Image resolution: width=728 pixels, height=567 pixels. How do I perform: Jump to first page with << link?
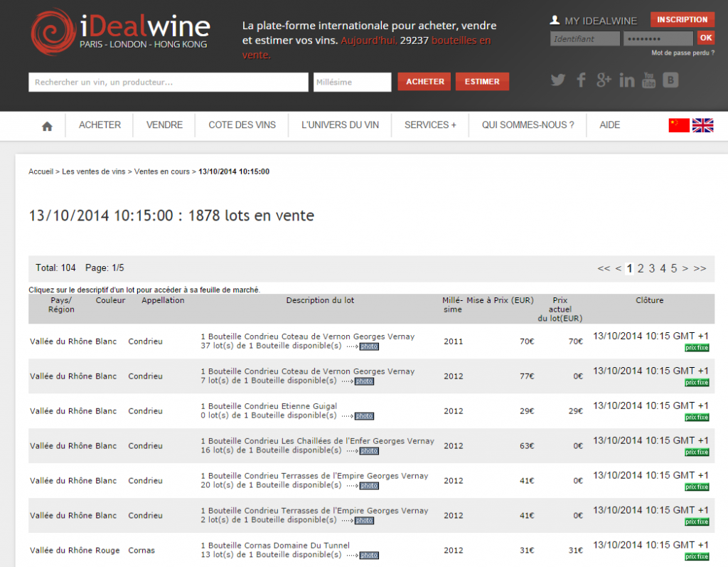604,269
